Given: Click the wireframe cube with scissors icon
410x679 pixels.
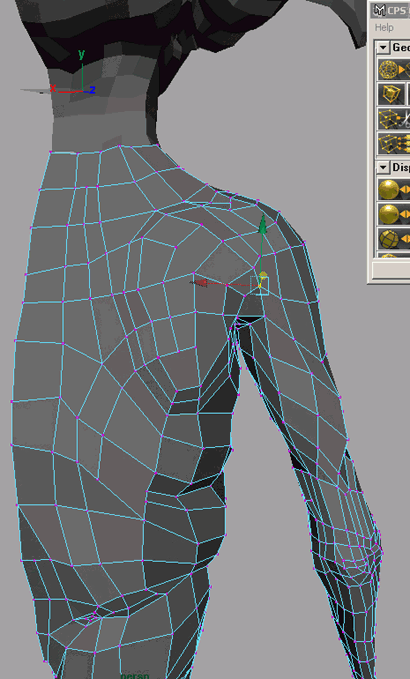Looking at the screenshot, I should click(394, 119).
